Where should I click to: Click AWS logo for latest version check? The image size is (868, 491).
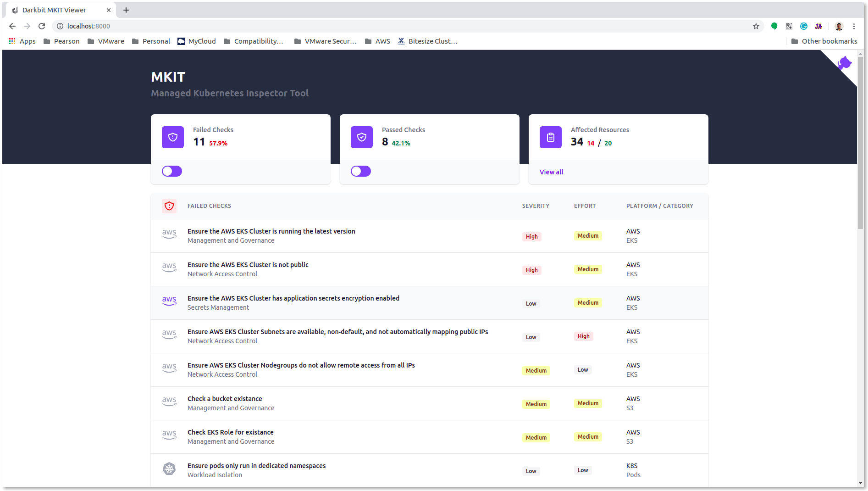169,234
